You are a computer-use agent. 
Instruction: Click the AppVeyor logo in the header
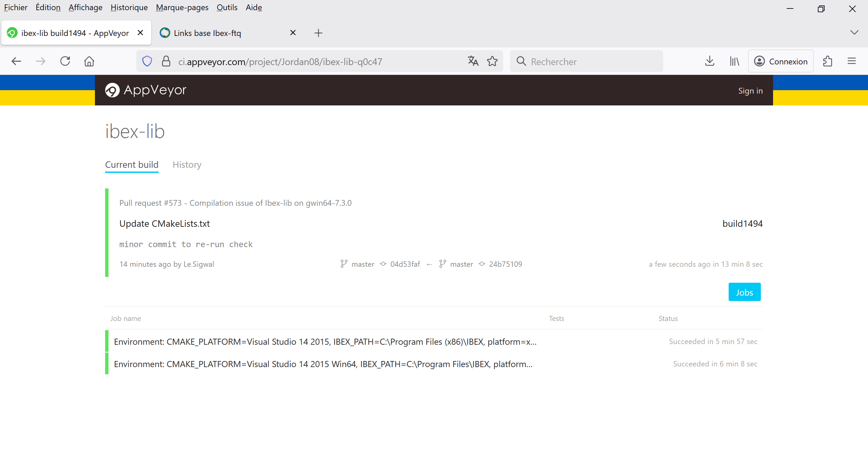(146, 90)
